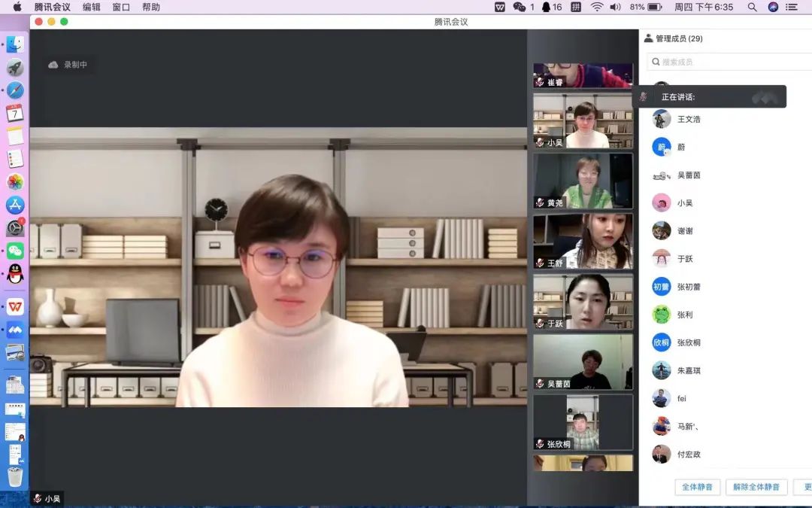Open WPS Office from the dock
The width and height of the screenshot is (812, 508).
tap(15, 306)
